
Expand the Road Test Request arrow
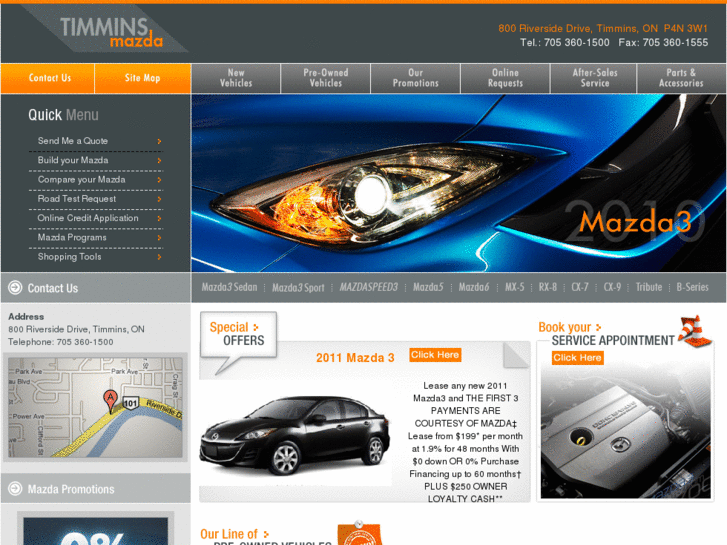coord(159,199)
